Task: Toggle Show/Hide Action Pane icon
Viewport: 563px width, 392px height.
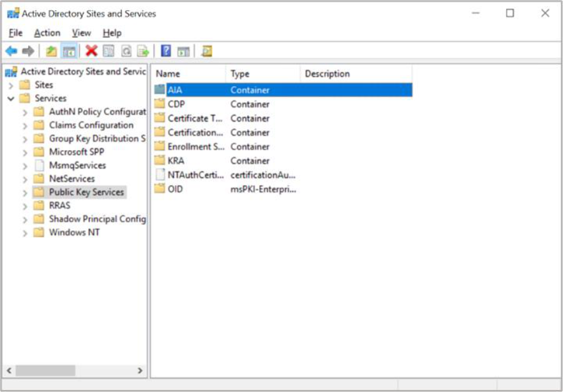Action: click(x=183, y=51)
